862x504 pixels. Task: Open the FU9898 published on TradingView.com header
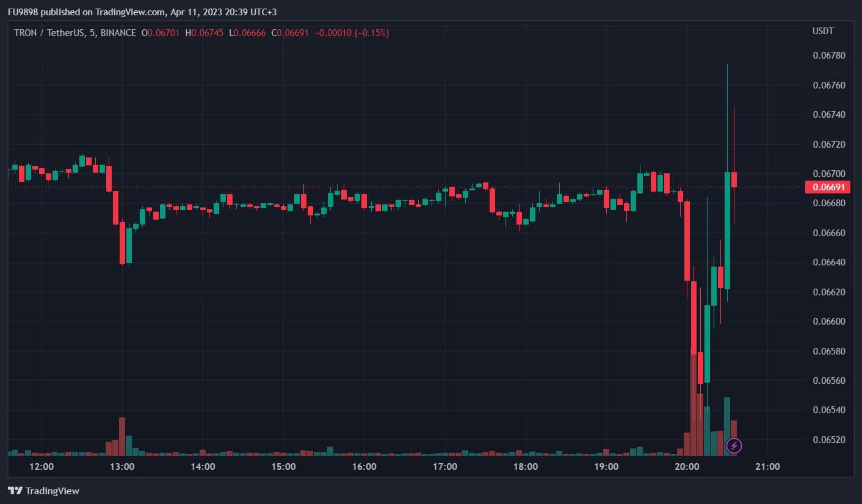(x=142, y=12)
